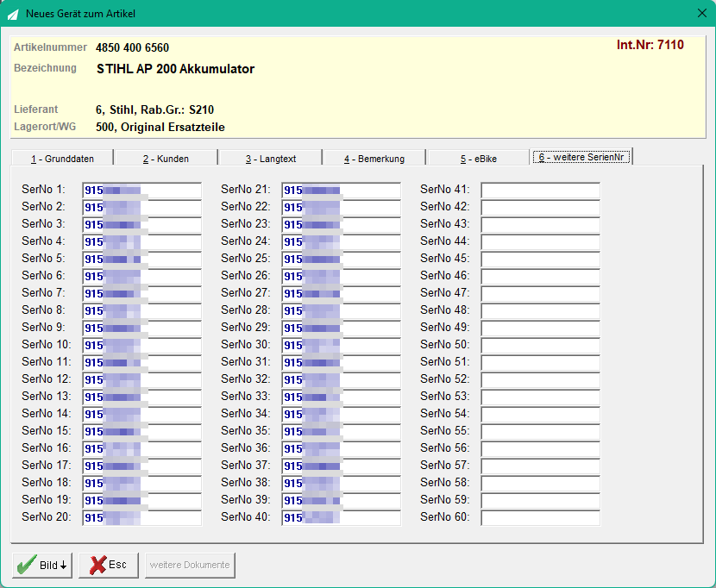Click into SerNo 52 field
Viewport: 716px width, 588px height.
pyautogui.click(x=541, y=380)
